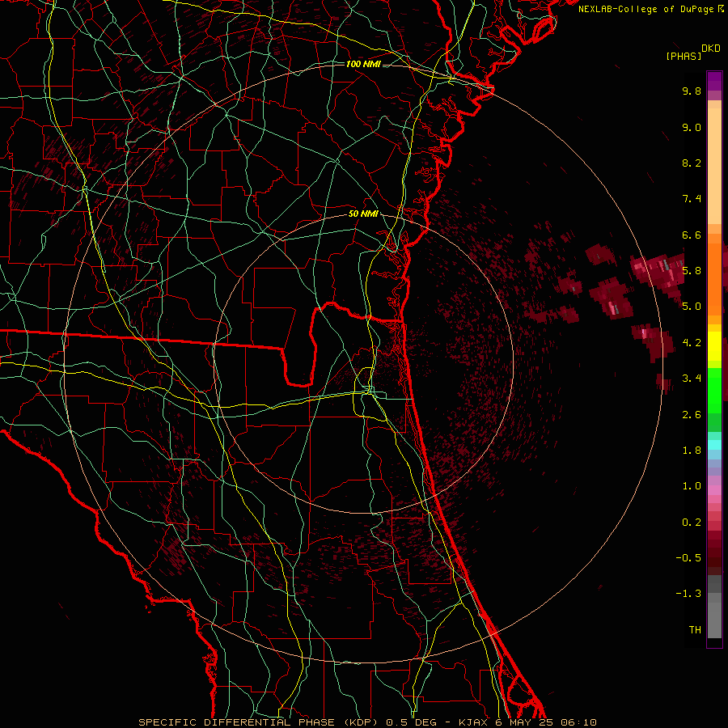Pick the orange segment of the color bar
The height and width of the screenshot is (728, 728).
pos(714,279)
